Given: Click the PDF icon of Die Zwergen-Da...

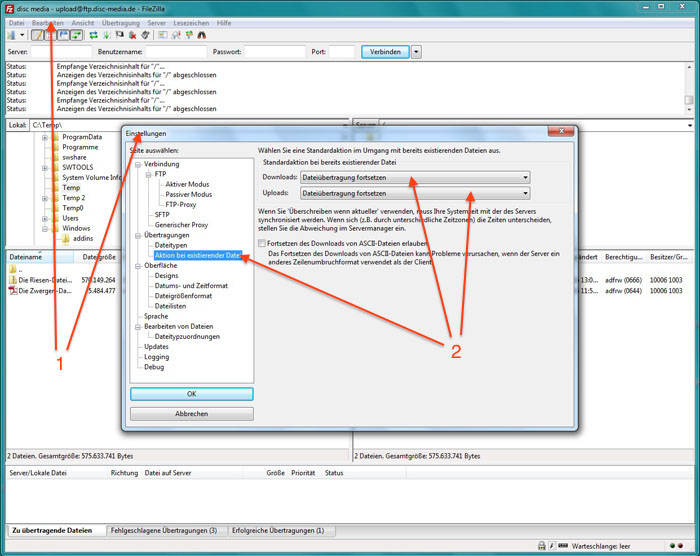Looking at the screenshot, I should click(12, 291).
